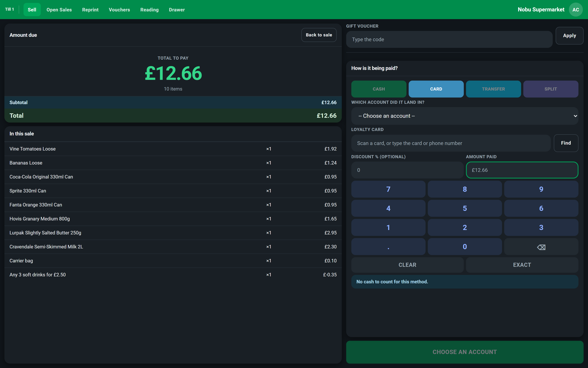Tap keypad digit 7

coord(388,189)
